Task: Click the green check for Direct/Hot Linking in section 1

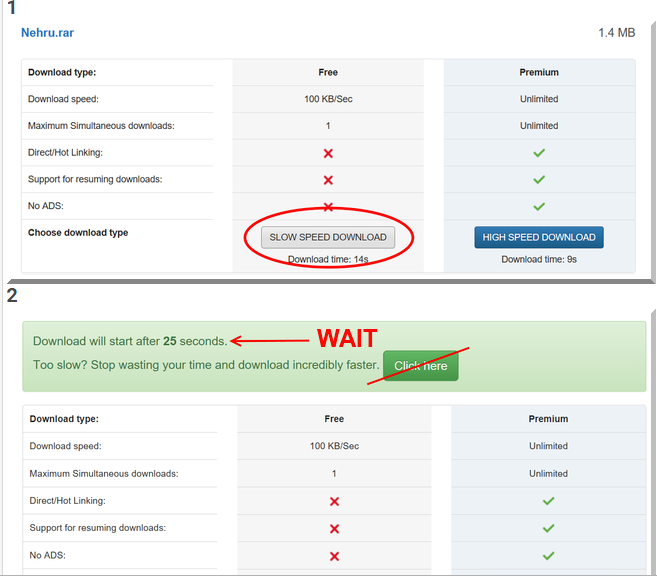Action: pos(539,153)
